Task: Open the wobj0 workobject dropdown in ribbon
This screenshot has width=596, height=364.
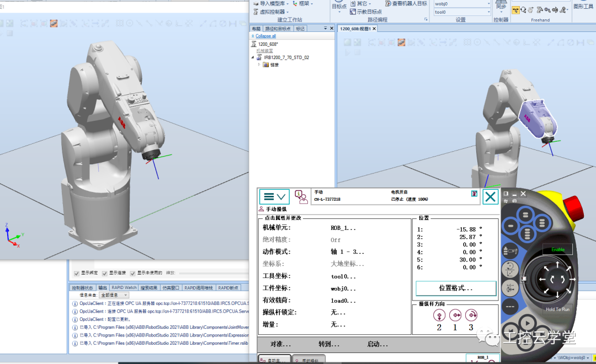Action: 488,4
